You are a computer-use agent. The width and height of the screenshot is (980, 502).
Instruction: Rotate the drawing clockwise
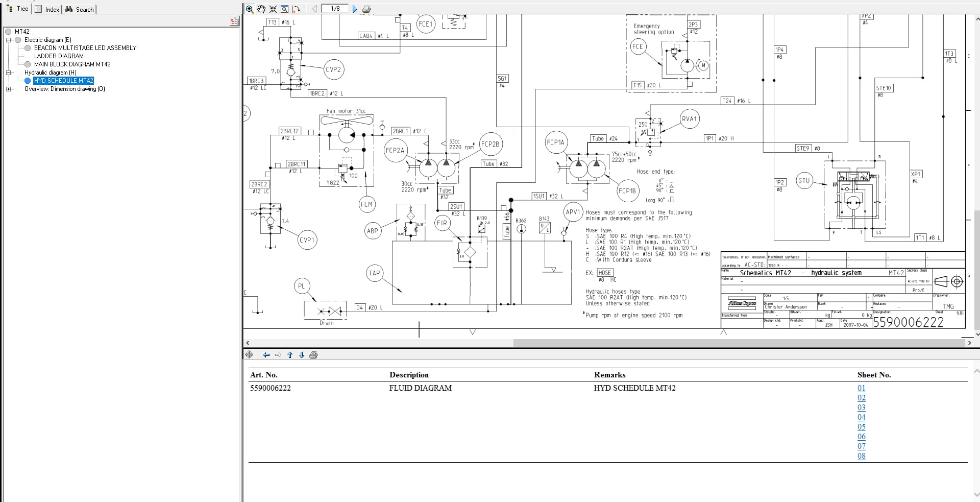coord(296,9)
